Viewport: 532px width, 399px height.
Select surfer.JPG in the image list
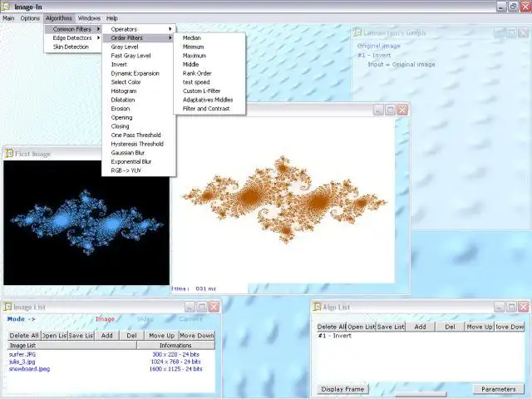[22, 354]
